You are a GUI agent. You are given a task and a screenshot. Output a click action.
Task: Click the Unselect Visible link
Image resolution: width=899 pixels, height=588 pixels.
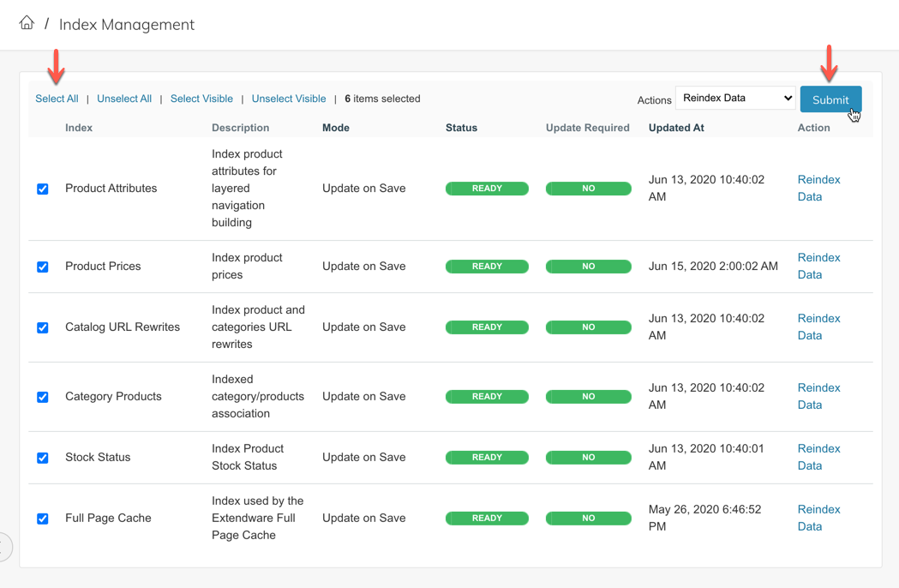289,99
